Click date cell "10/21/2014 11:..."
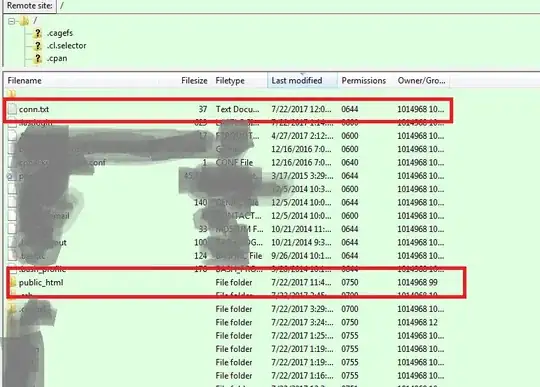Image resolution: width=540 pixels, height=387 pixels. pos(301,229)
